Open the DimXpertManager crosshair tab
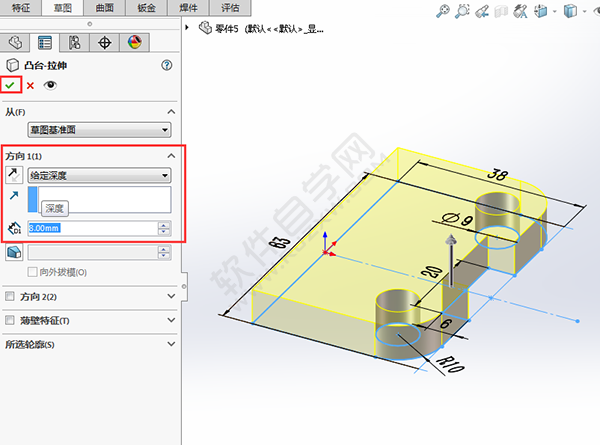600x445 pixels. coord(104,42)
